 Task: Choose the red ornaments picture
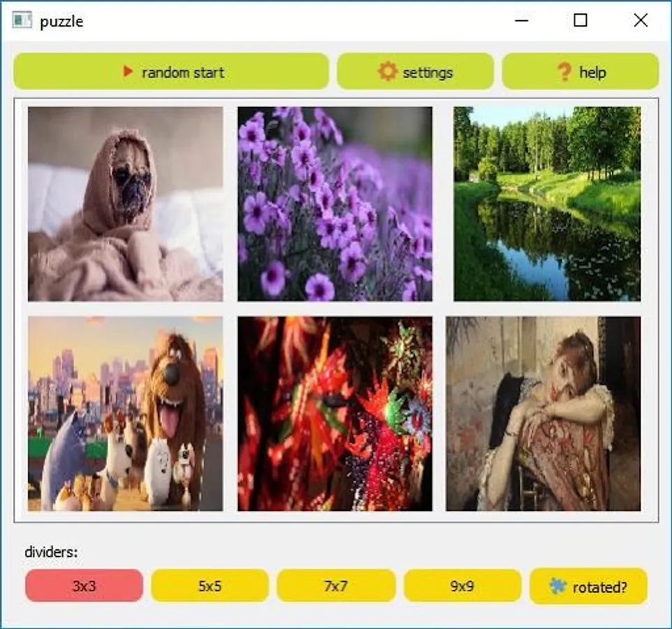pyautogui.click(x=335, y=414)
